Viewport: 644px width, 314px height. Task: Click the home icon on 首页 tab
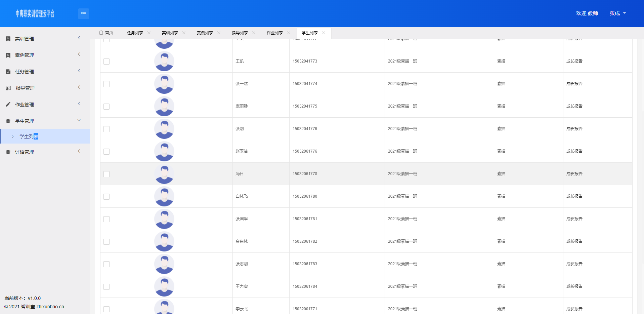101,33
